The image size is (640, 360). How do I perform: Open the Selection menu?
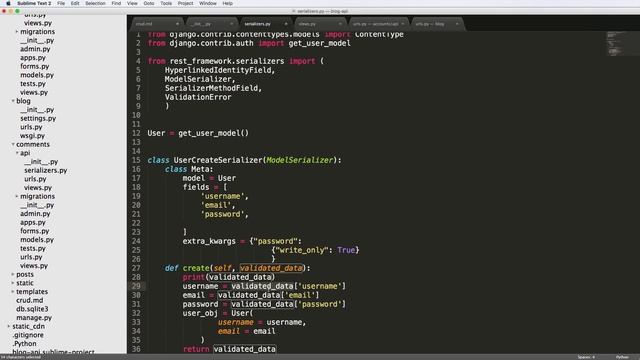(95, 3)
